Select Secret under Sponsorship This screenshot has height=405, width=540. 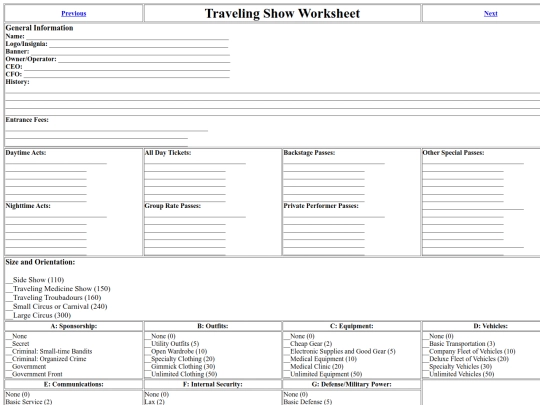[x=17, y=344]
